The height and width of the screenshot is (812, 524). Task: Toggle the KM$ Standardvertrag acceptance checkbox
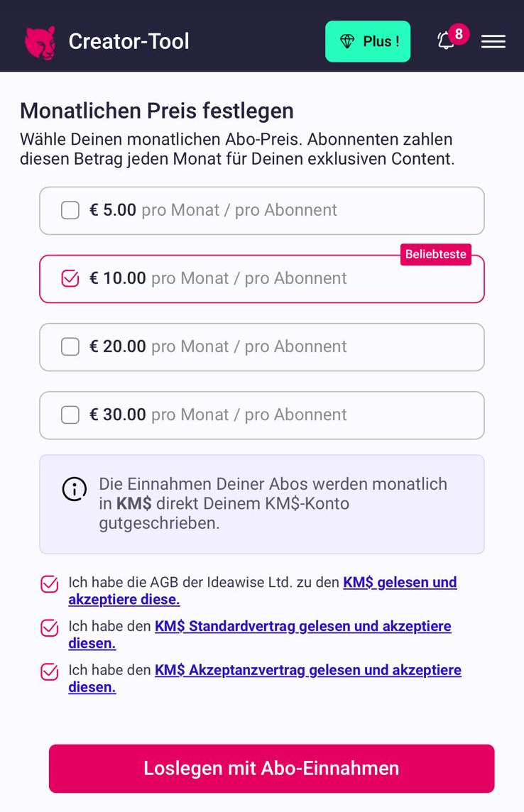pyautogui.click(x=49, y=628)
